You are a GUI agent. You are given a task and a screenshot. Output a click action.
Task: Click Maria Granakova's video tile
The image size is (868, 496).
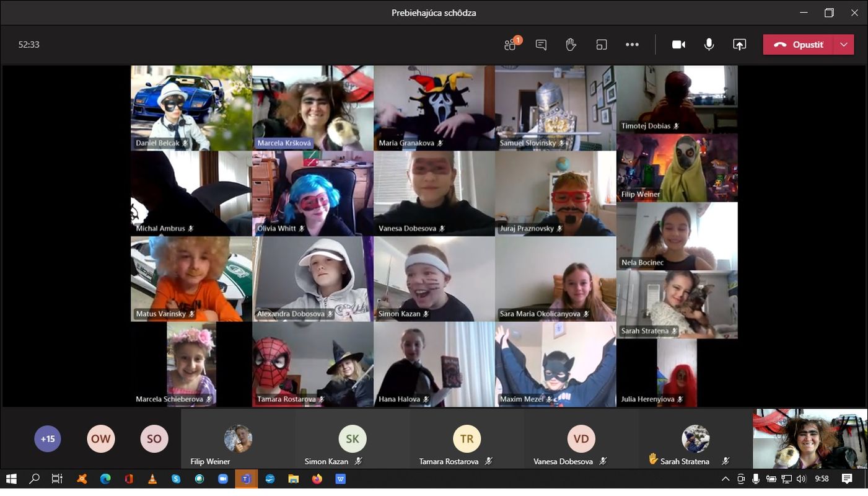tap(434, 108)
